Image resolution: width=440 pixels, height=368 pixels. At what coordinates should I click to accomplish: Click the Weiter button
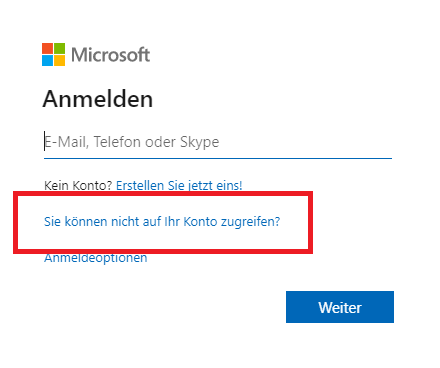(340, 307)
